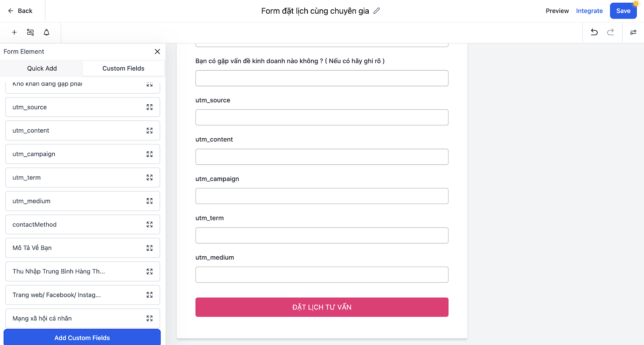
Task: Focus the utm_campaign input field
Action: 322,196
